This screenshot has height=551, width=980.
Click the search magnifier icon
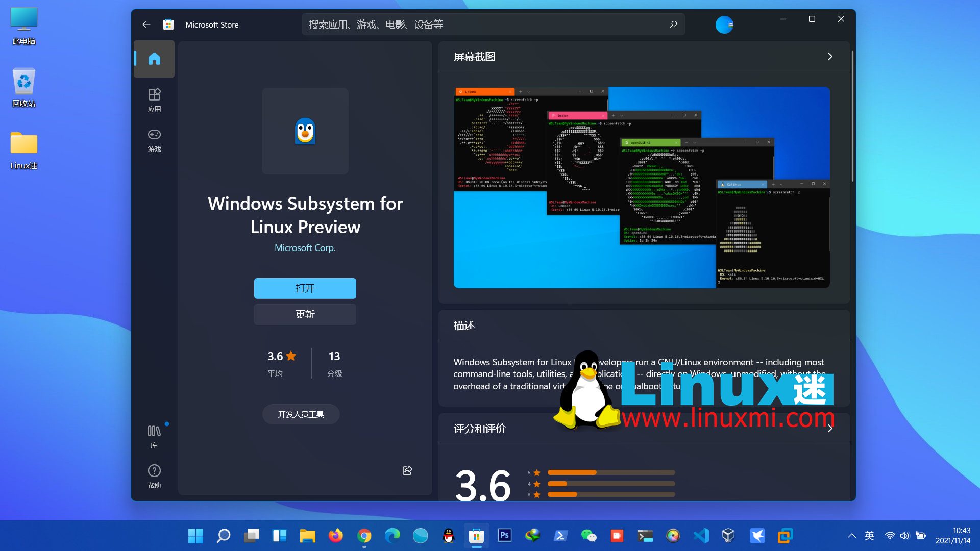673,24
